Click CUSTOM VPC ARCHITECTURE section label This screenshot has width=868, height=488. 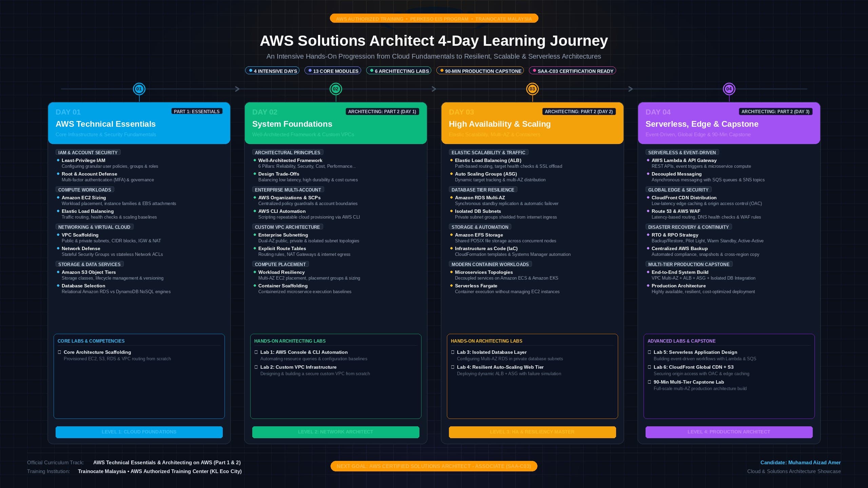click(x=288, y=227)
